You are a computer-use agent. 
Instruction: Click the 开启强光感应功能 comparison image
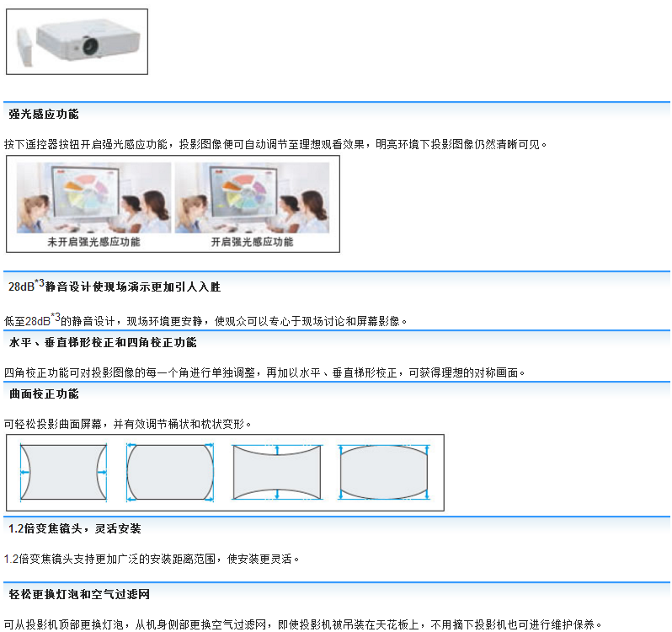coord(252,198)
